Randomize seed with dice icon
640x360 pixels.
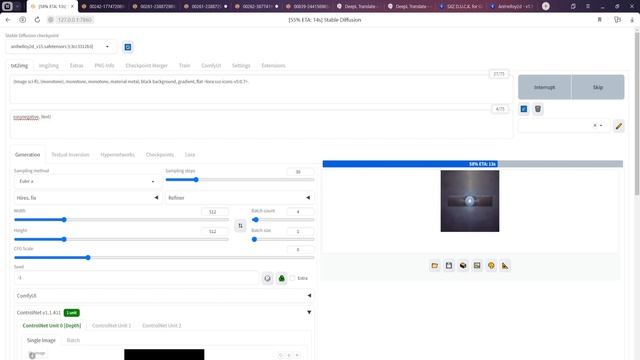(267, 278)
